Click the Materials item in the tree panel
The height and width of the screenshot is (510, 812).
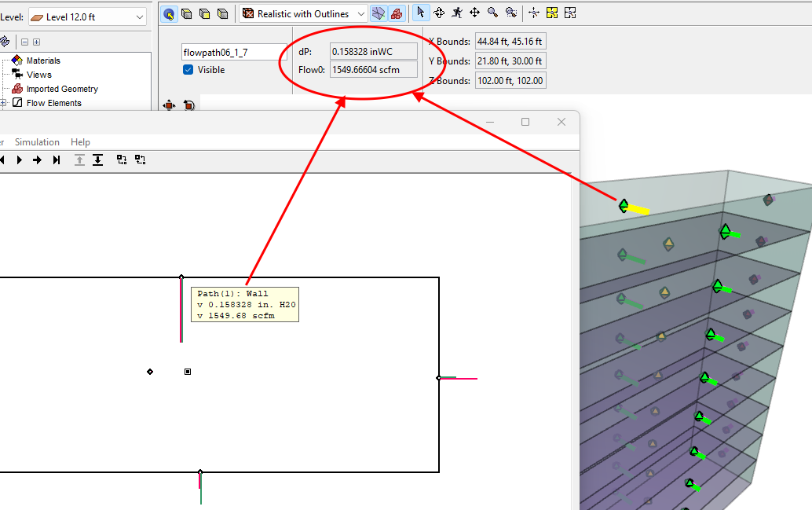pos(46,61)
